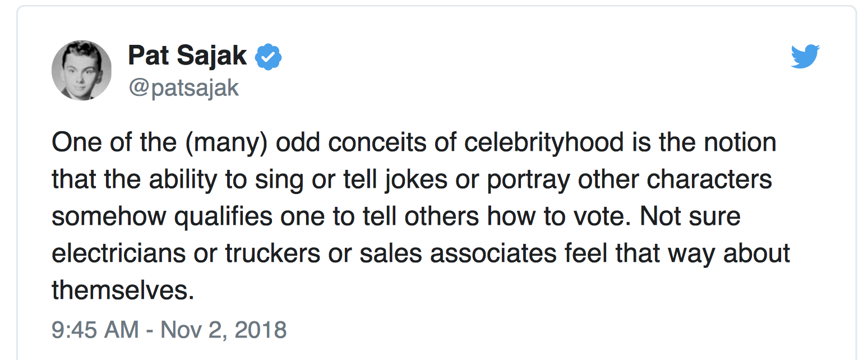This screenshot has width=868, height=360.
Task: Click the word "somehow" in the tweet
Action: pyautogui.click(x=109, y=216)
